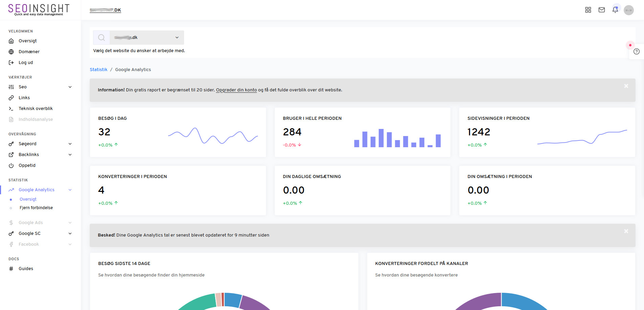Image resolution: width=644 pixels, height=310 pixels.
Task: Click the Google Analytics chart icon
Action: pos(11,190)
